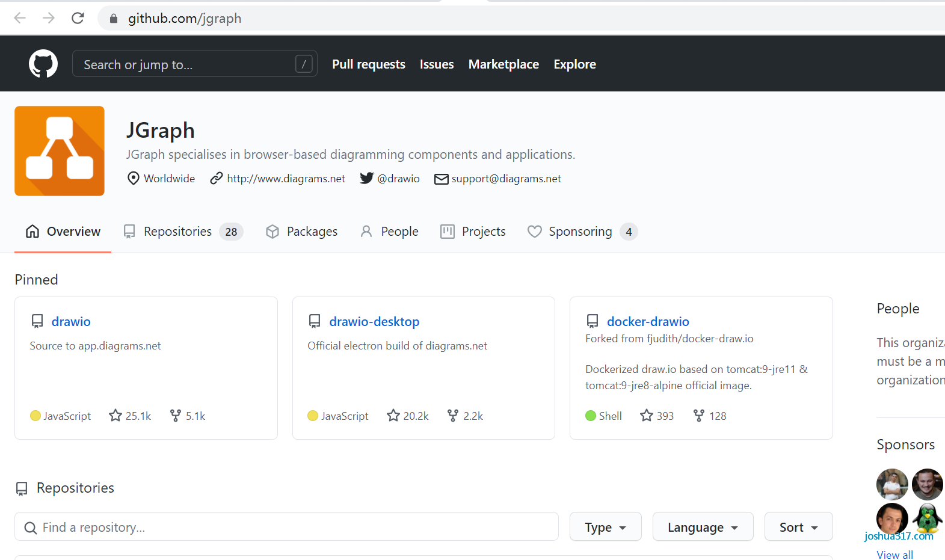This screenshot has height=560, width=945.
Task: Click 'Source to app.diagrams.net' description
Action: (95, 346)
